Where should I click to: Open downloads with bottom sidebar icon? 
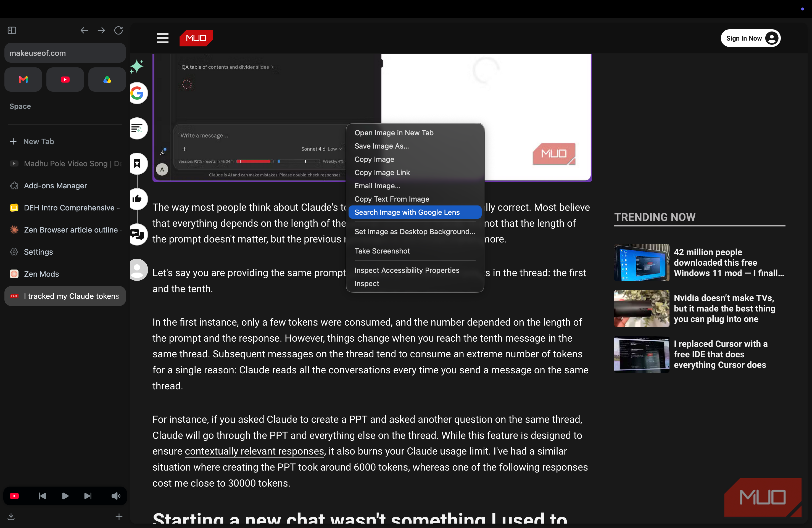[11, 517]
